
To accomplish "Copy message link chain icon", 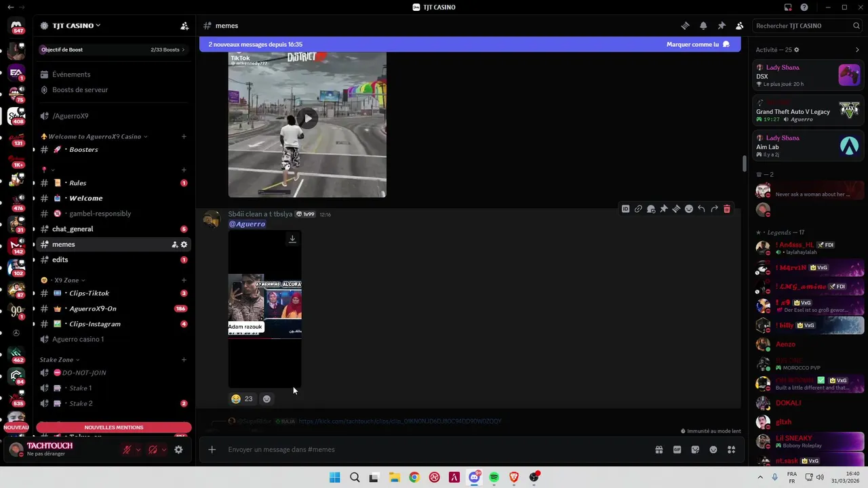I will tap(638, 209).
